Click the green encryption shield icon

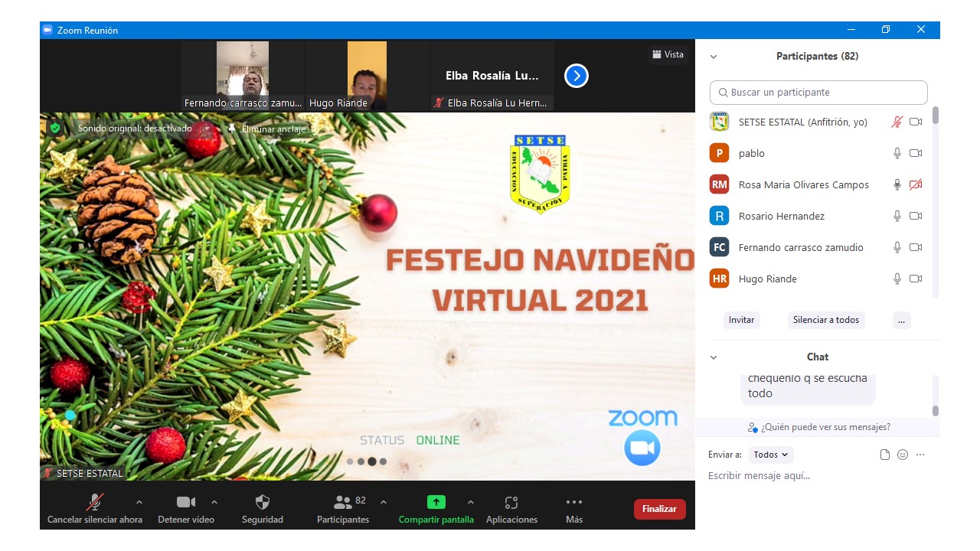[x=55, y=128]
